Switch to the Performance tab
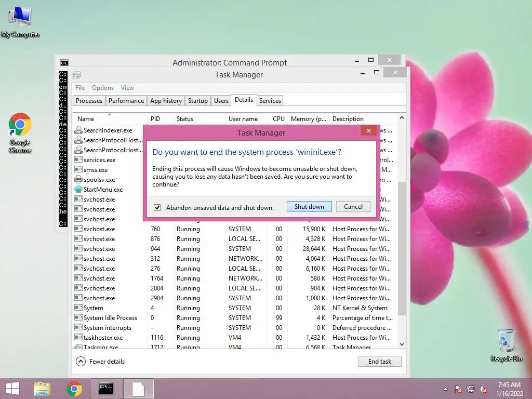Screen dimensions: 532x399 (126, 101)
